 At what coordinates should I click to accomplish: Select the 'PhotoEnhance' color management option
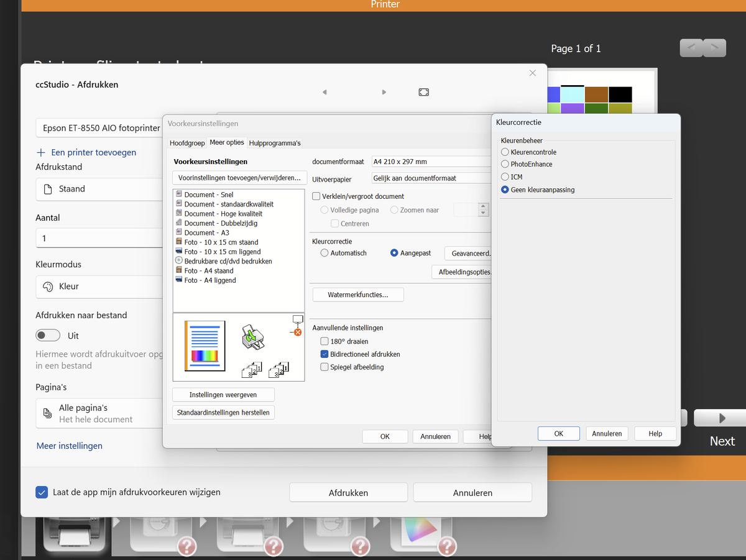(505, 164)
